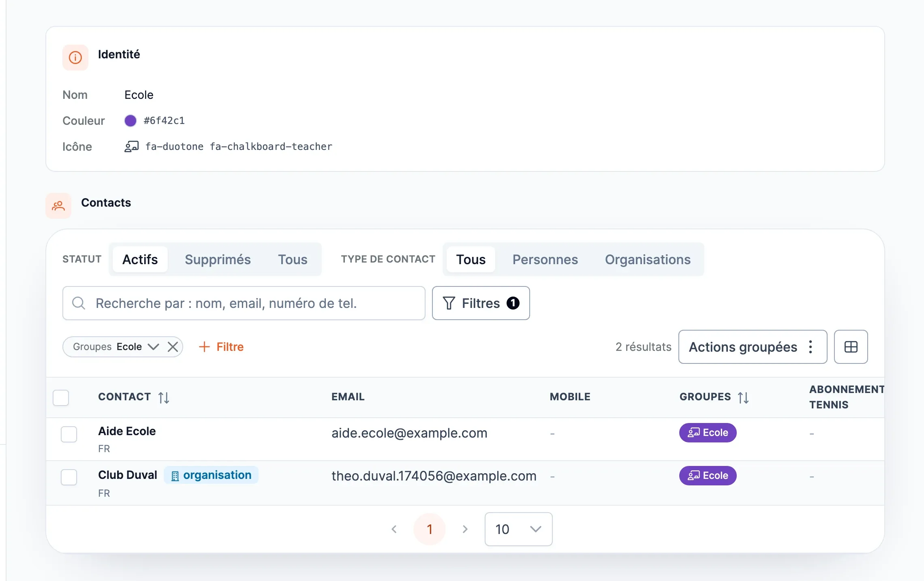Click the chalkboard-teacher icon beside Icône
Viewport: 924px width, 581px height.
131,146
